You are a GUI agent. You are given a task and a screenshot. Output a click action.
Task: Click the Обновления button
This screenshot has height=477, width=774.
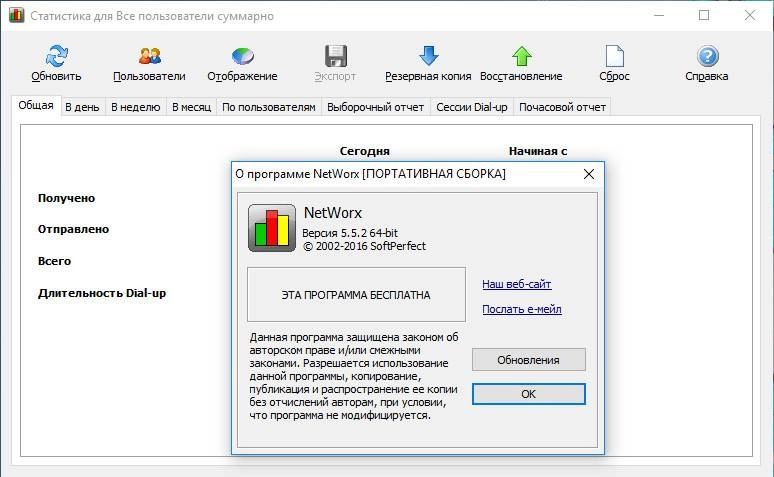[529, 360]
